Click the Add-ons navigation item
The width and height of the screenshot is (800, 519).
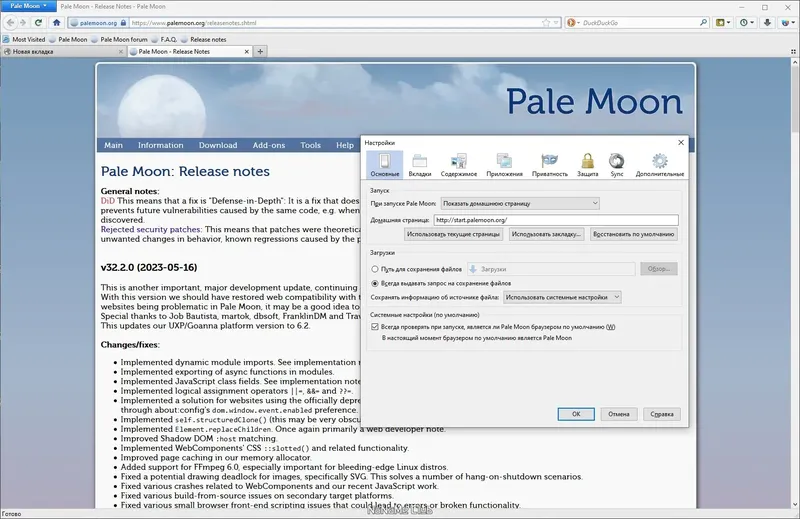tap(269, 145)
